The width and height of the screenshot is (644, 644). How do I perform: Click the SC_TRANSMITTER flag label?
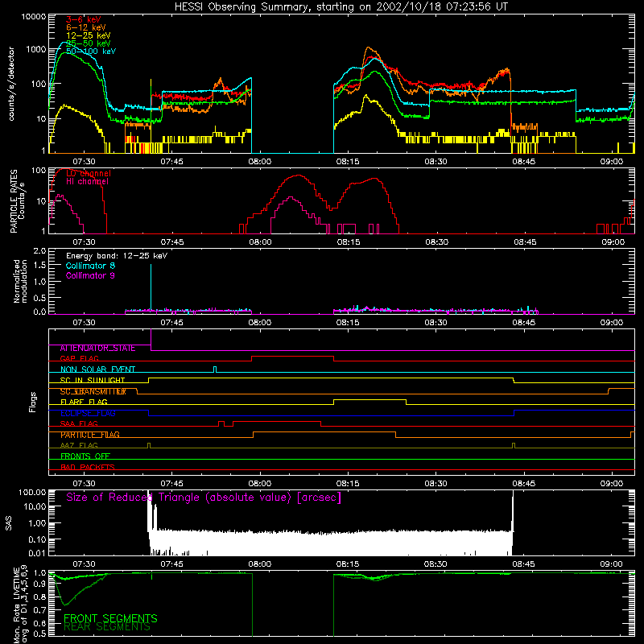[x=93, y=392]
